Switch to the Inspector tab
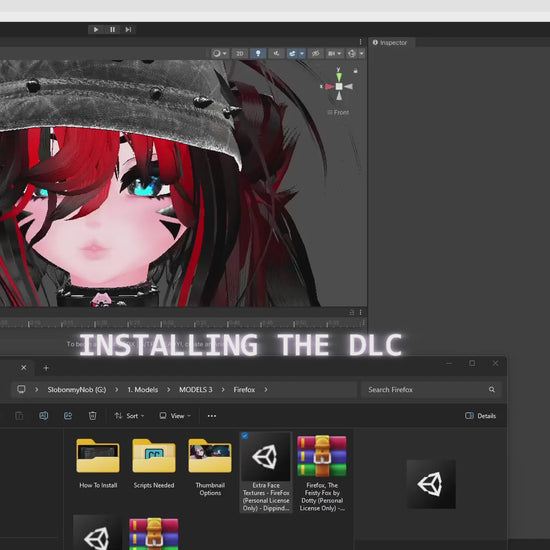This screenshot has height=550, width=550. [390, 42]
